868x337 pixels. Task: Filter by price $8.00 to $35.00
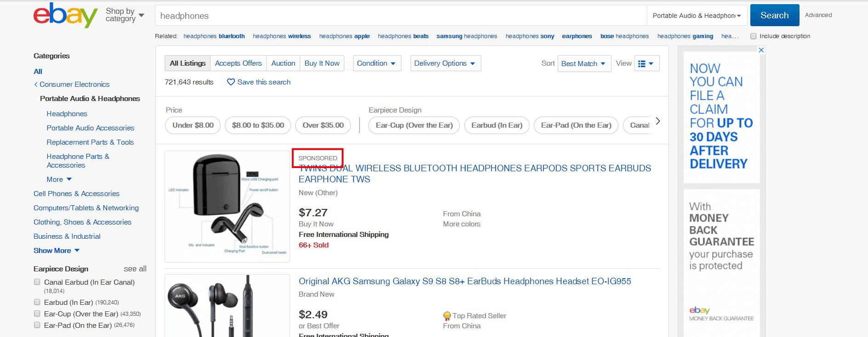coord(258,125)
